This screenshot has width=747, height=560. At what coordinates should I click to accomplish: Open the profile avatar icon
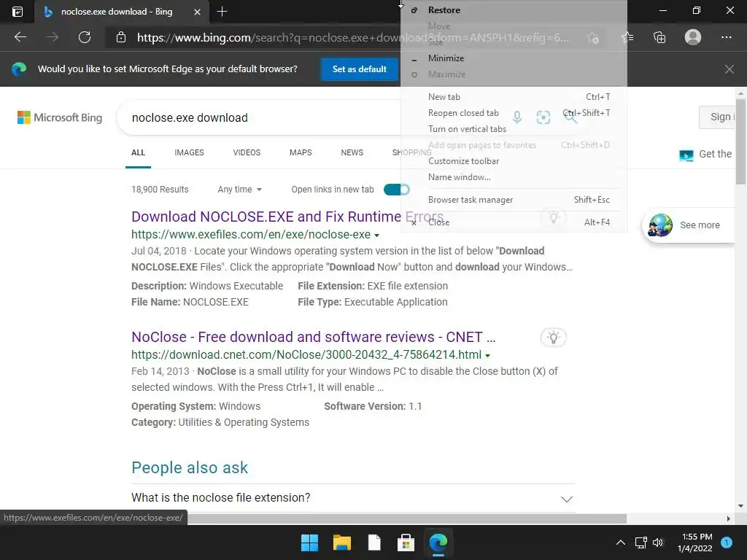(x=693, y=37)
